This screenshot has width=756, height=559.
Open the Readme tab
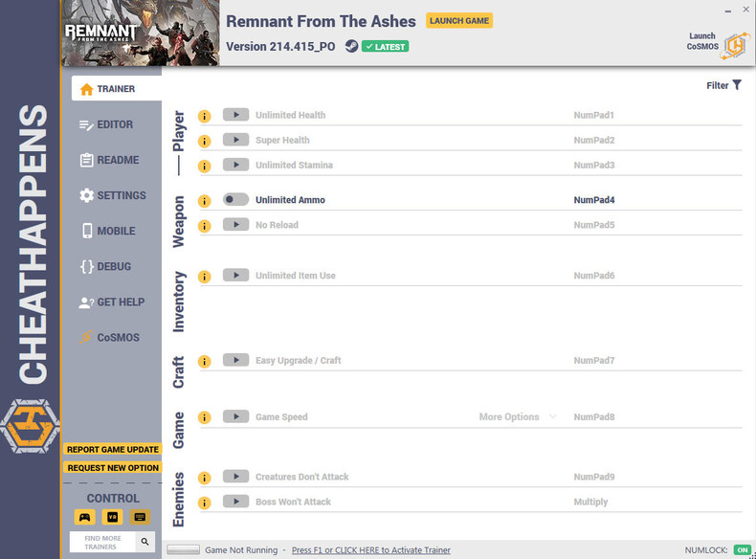tap(109, 160)
